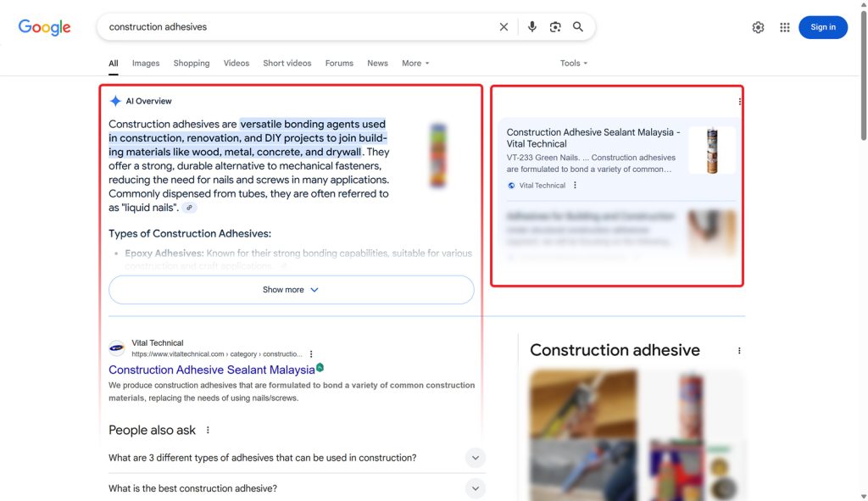
Task: Open Construction Adhesive Sealant Malaysia - Vital Technical source card
Action: tap(593, 138)
